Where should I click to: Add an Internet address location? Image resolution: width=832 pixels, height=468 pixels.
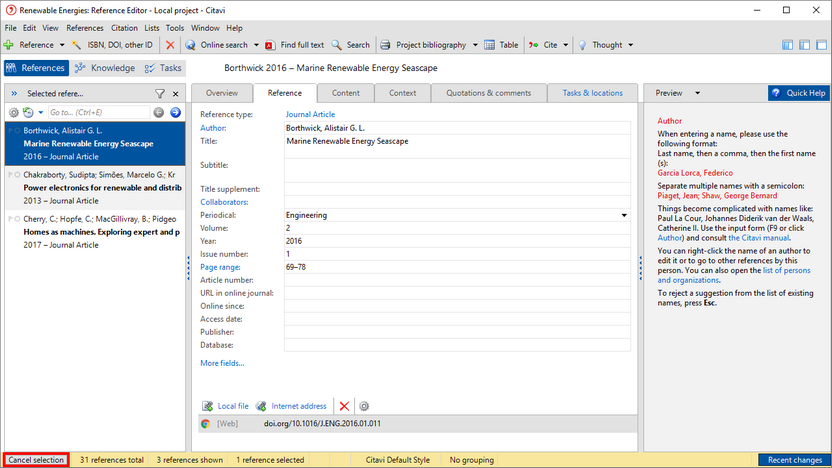[x=291, y=406]
